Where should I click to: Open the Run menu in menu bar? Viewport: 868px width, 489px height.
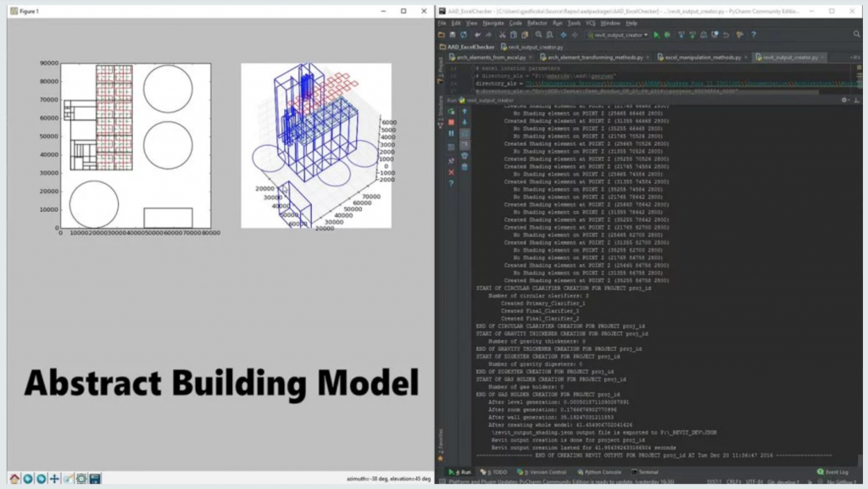(558, 23)
